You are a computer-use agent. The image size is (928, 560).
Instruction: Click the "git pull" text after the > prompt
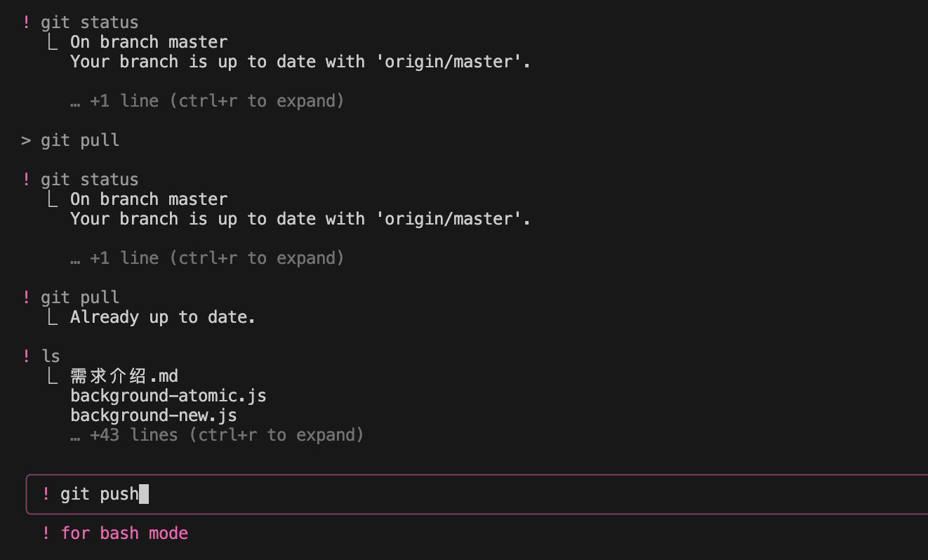[80, 140]
